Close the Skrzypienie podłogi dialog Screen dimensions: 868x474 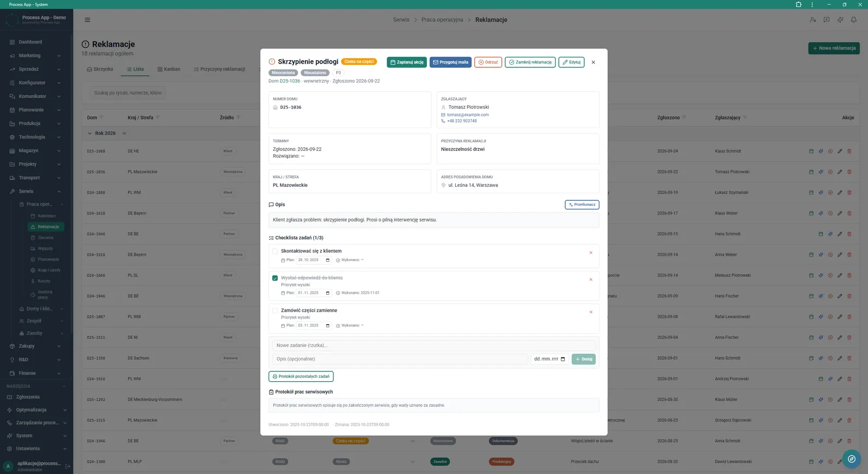593,62
